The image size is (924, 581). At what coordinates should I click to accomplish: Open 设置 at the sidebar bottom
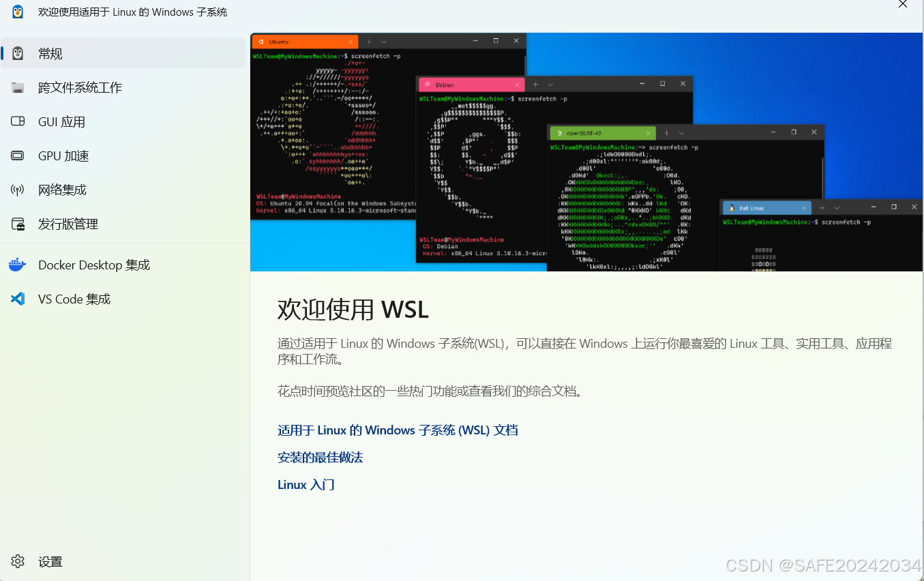[123, 561]
